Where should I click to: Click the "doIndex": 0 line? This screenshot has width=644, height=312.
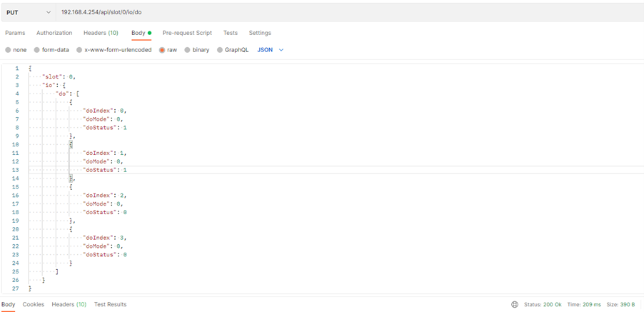106,111
